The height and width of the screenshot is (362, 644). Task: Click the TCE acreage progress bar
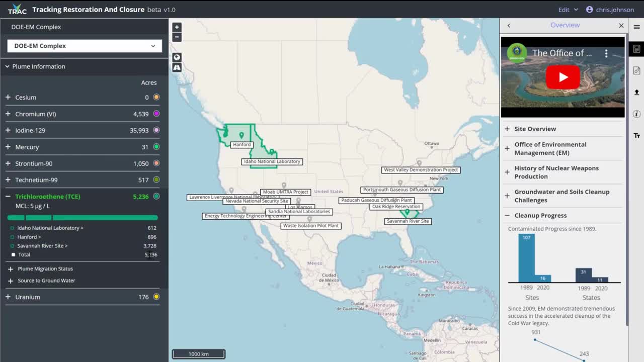click(83, 218)
